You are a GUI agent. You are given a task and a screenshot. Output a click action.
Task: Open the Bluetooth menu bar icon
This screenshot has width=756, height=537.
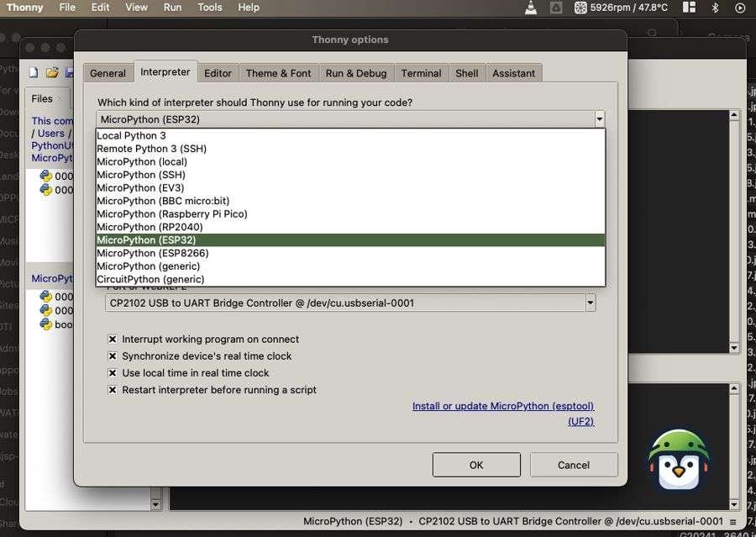pos(716,8)
